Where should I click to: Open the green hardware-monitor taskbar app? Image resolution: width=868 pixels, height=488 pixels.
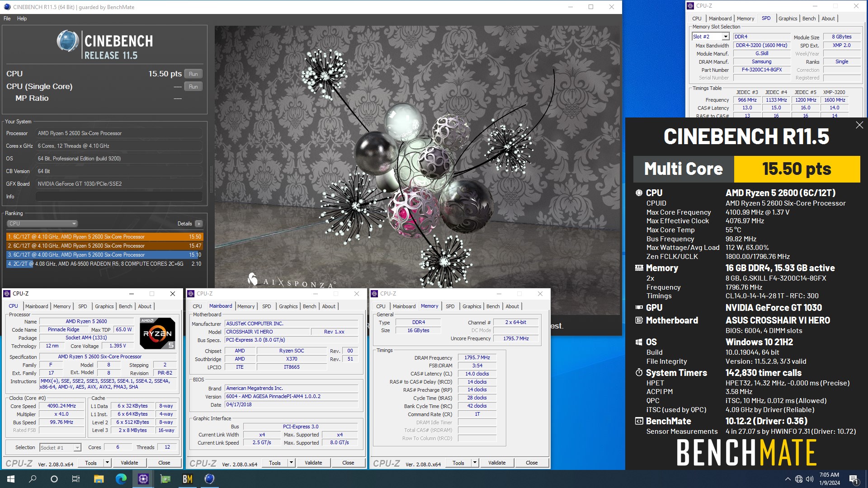[x=165, y=479]
